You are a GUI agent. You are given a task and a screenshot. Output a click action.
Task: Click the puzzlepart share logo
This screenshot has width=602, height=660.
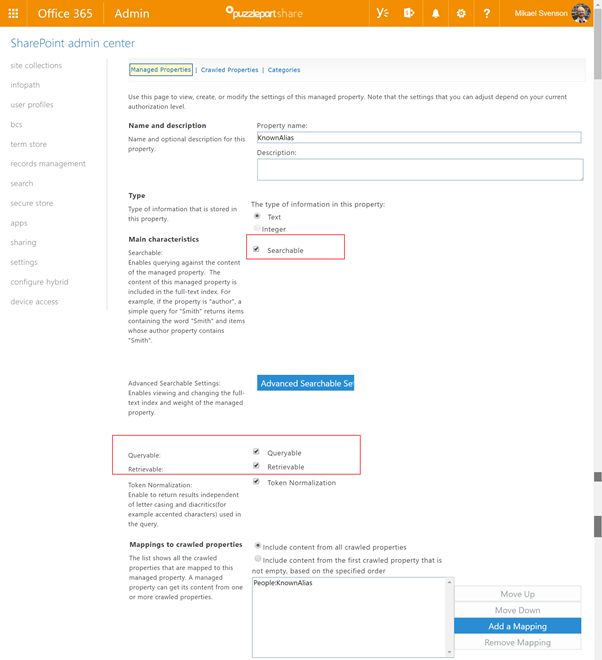pos(264,13)
